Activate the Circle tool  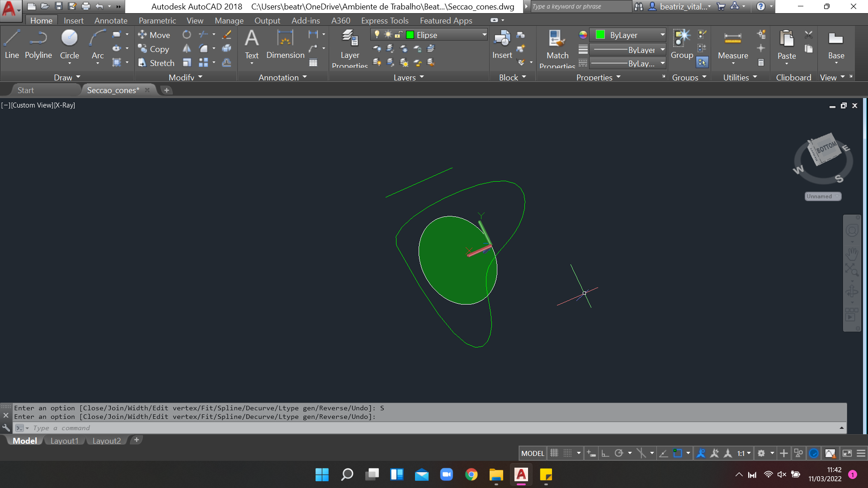coord(70,44)
